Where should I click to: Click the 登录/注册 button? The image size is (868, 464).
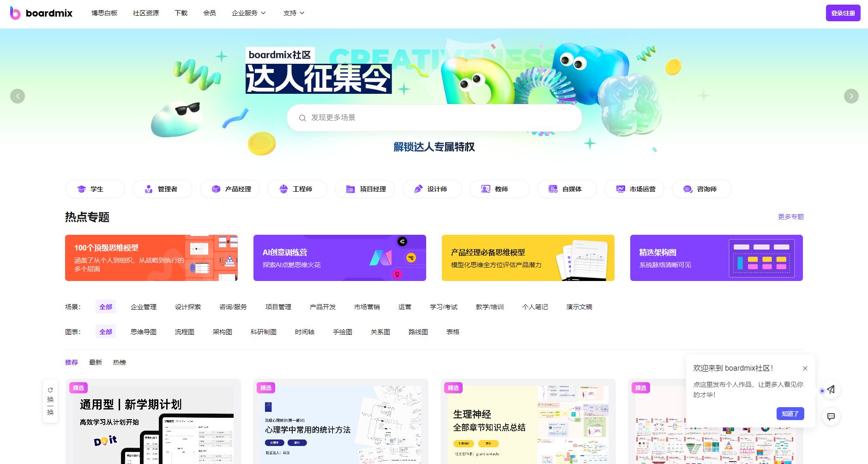point(843,13)
